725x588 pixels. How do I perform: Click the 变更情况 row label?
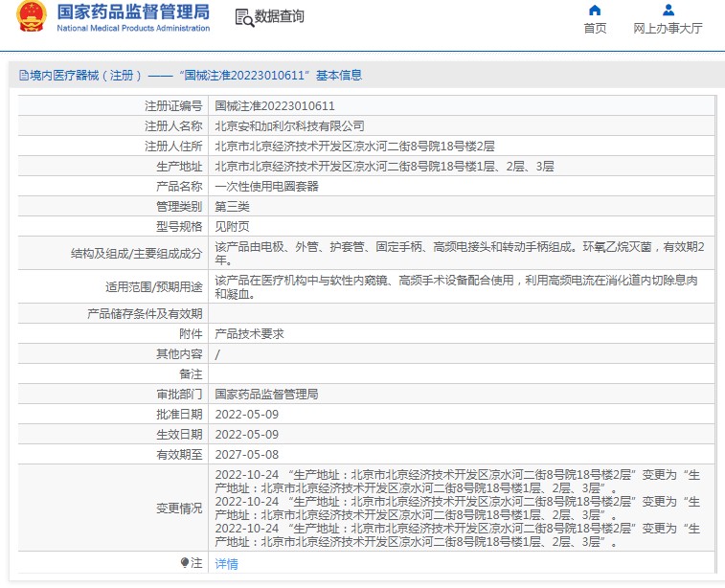point(179,509)
